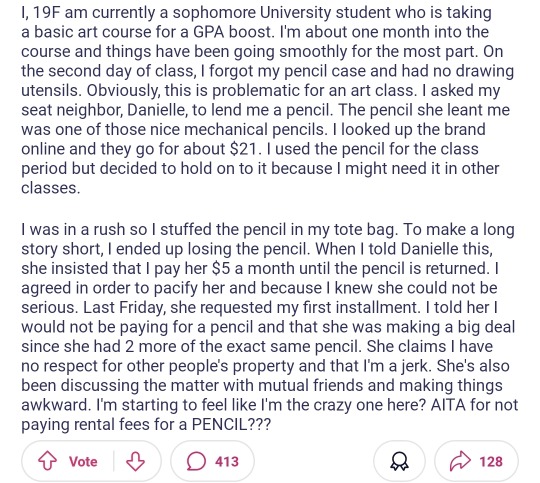Give an award using the ribbon icon
This screenshot has width=540, height=483.
[x=399, y=461]
